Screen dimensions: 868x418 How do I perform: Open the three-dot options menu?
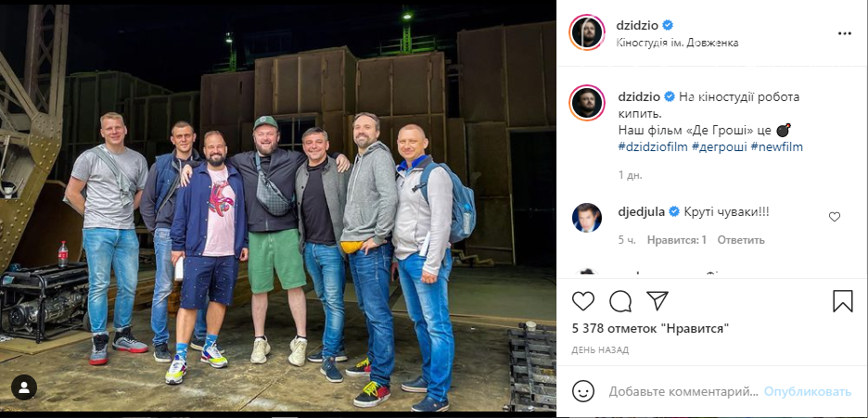pyautogui.click(x=844, y=33)
